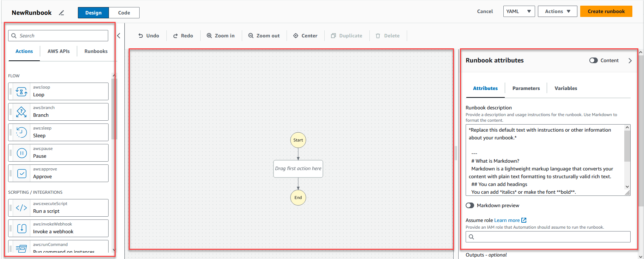Enable the Markdown preview toggle

[x=470, y=205]
